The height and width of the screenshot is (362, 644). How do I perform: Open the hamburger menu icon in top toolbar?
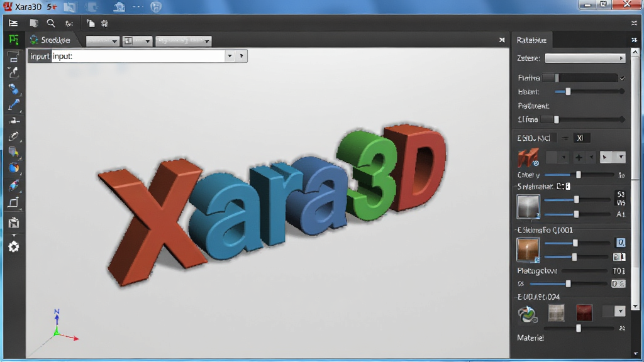pos(13,23)
